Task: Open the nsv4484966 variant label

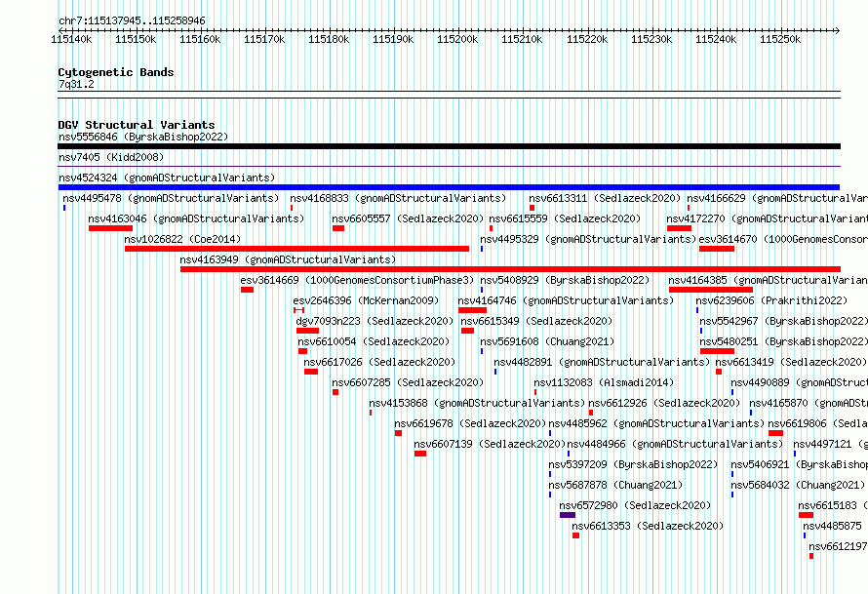Action: click(675, 444)
